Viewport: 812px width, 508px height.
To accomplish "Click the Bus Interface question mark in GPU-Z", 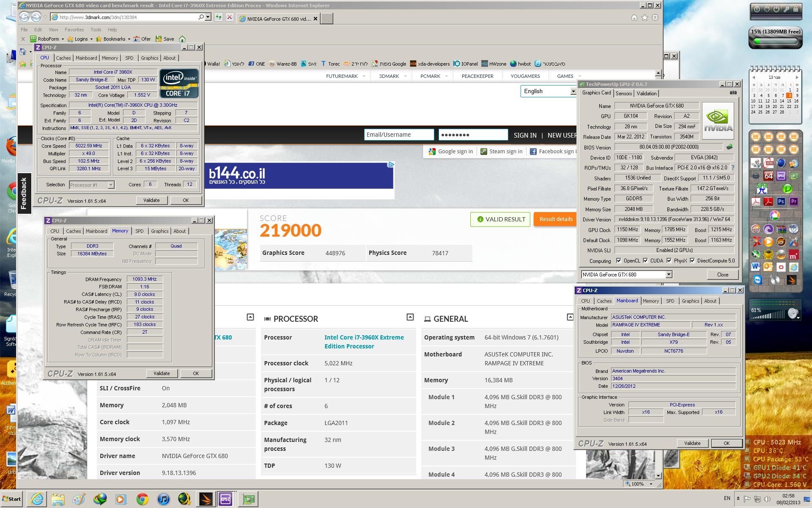I will (733, 168).
